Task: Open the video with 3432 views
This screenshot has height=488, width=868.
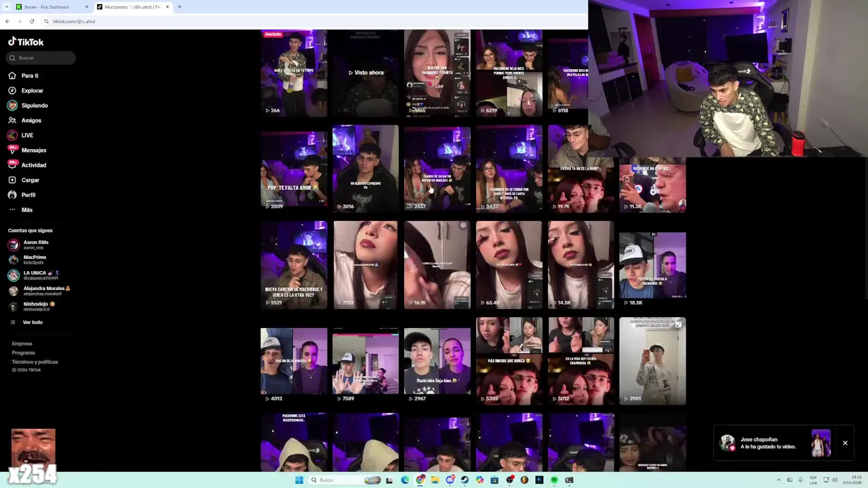Action: point(509,169)
